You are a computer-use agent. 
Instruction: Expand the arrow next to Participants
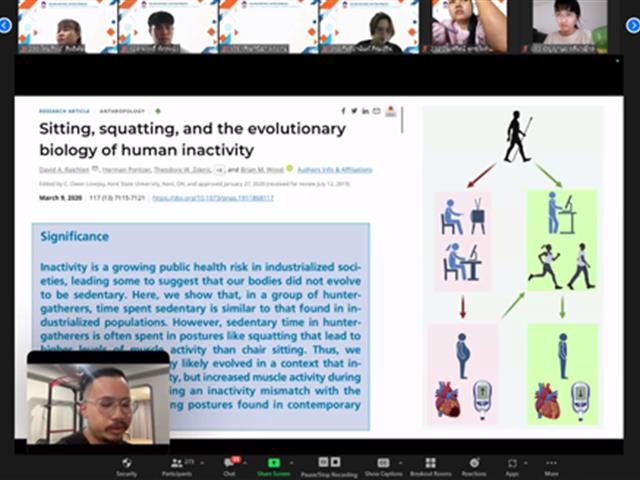(x=202, y=463)
